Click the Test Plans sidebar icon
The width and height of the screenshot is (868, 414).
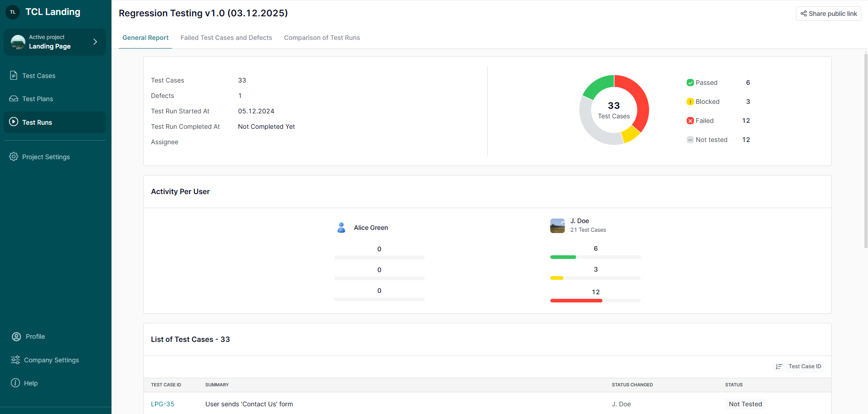tap(14, 98)
